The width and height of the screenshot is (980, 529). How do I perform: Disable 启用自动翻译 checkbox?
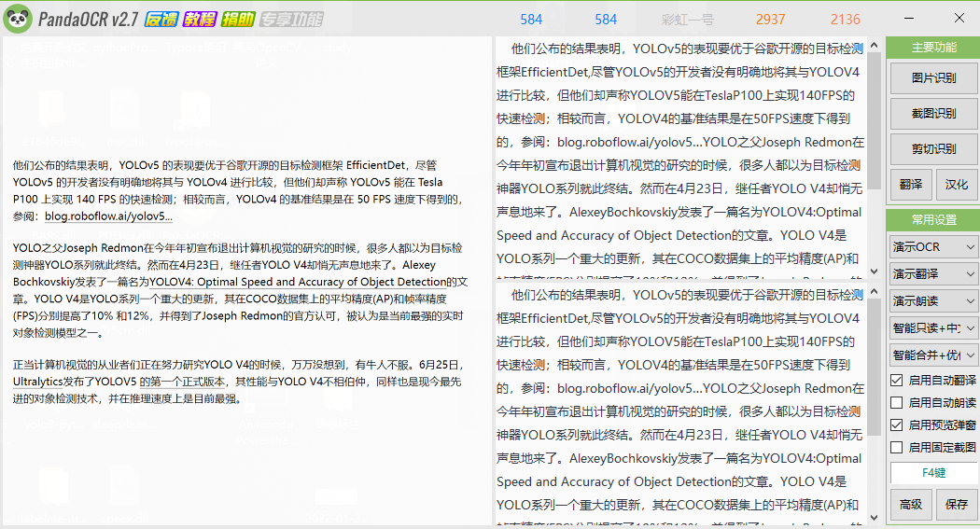pos(897,380)
